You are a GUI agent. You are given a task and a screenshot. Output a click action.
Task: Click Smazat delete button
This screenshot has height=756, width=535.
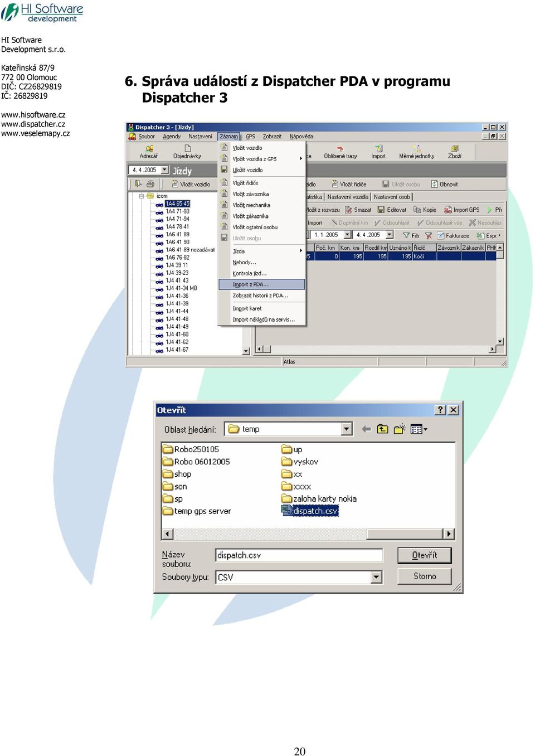point(358,210)
